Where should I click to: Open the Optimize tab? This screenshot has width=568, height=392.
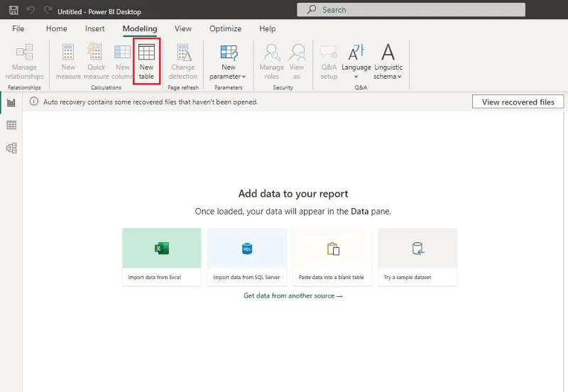pyautogui.click(x=225, y=28)
